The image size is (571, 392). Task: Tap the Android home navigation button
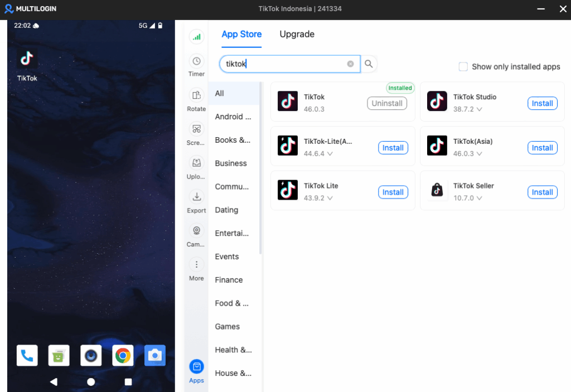91,381
